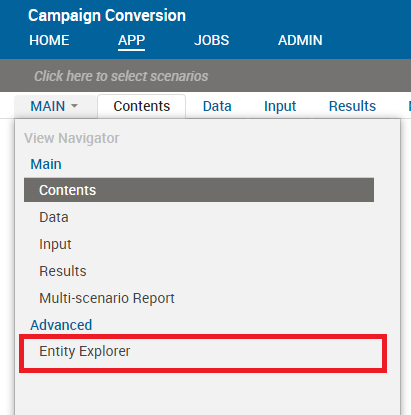Select Input in the View Navigator
411x415 pixels.
[55, 244]
